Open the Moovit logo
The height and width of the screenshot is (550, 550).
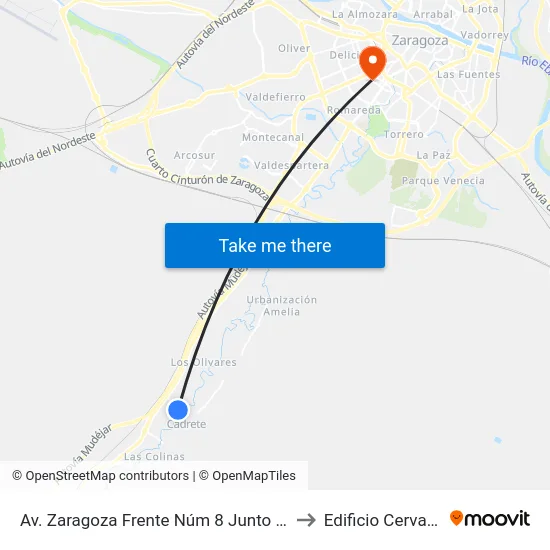pos(490,519)
